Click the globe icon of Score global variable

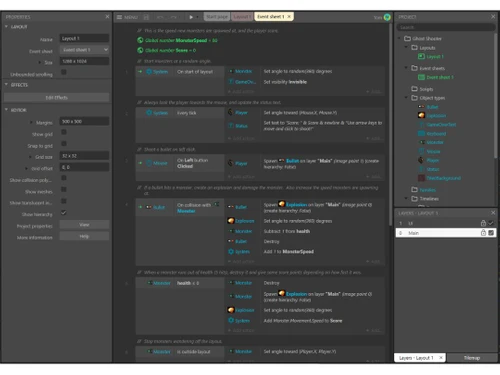click(x=140, y=50)
